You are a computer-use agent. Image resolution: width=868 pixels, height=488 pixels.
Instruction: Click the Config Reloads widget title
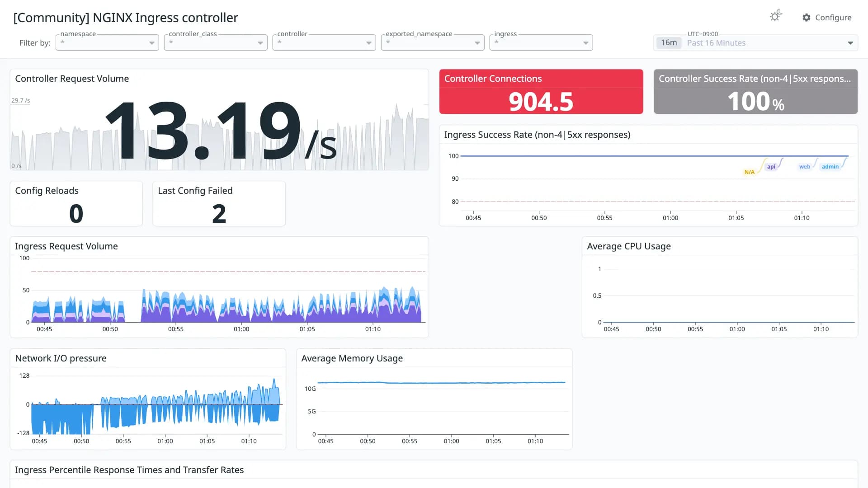pyautogui.click(x=47, y=191)
